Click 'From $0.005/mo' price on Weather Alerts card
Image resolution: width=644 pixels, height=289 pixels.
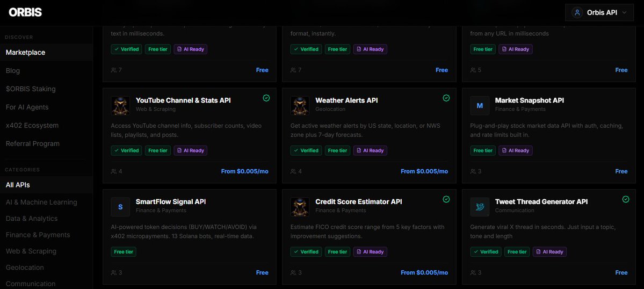point(424,171)
